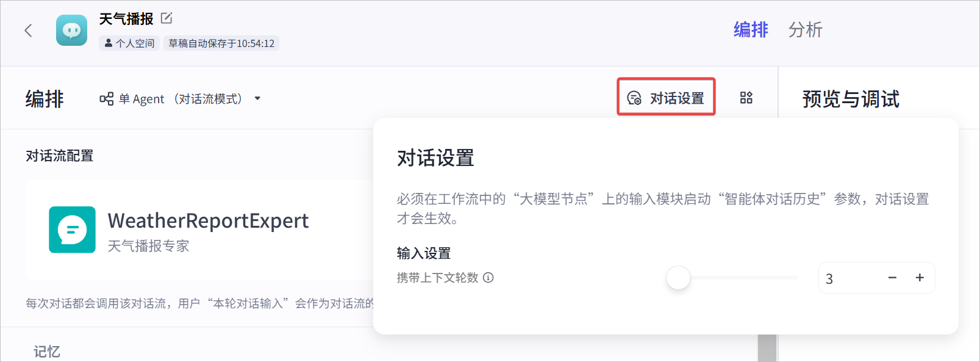Go back with the left arrow icon
This screenshot has width=980, height=362.
click(28, 31)
